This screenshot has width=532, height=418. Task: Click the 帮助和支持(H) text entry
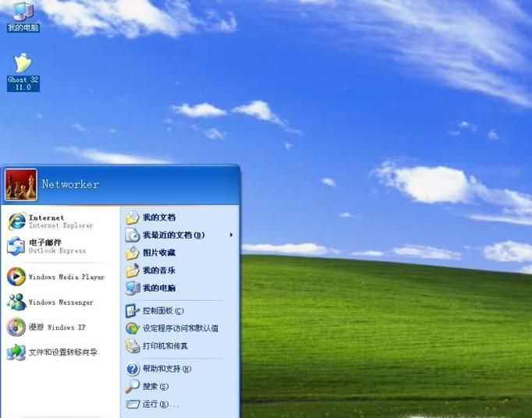coord(167,369)
